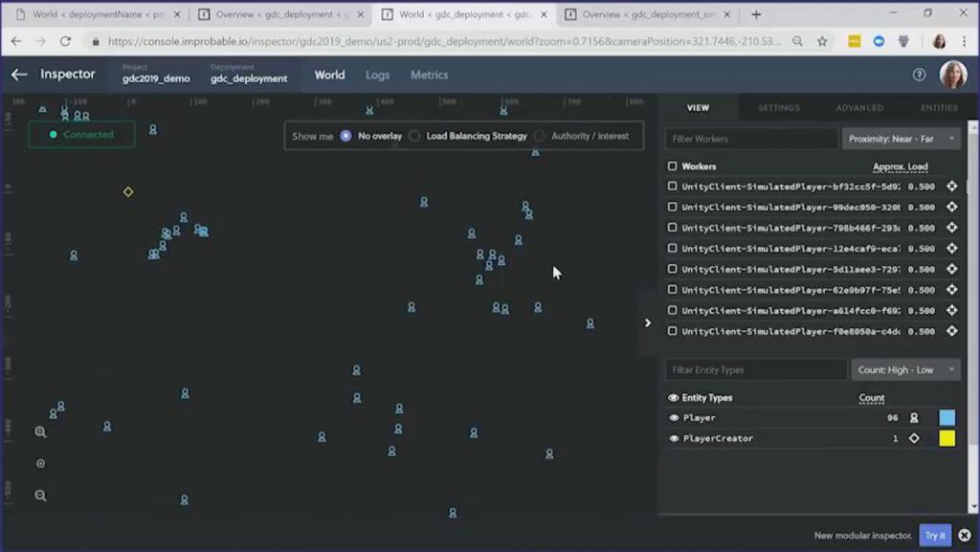Click into the Filter Workers field
The width and height of the screenshot is (980, 552).
(x=751, y=139)
